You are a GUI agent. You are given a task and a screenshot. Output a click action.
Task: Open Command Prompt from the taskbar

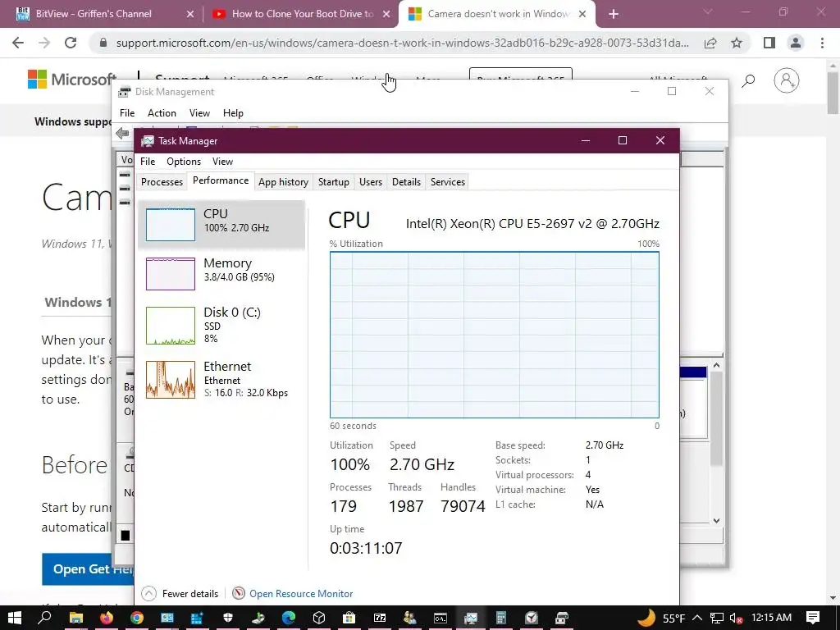pos(441,618)
